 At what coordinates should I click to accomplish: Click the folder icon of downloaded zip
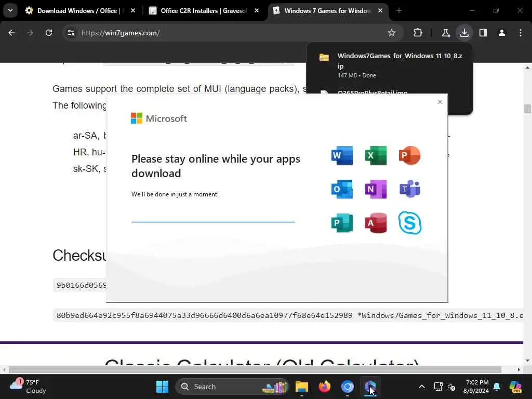(324, 57)
